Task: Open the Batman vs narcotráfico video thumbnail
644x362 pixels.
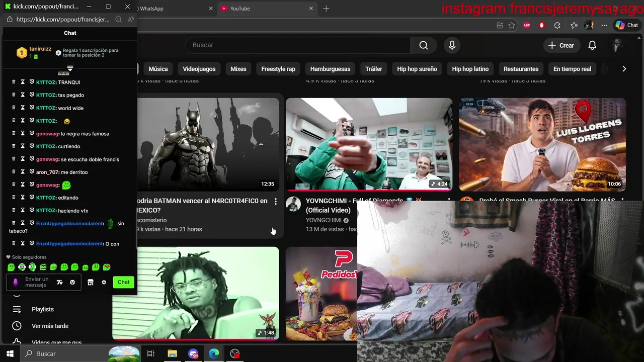Action: [208, 145]
